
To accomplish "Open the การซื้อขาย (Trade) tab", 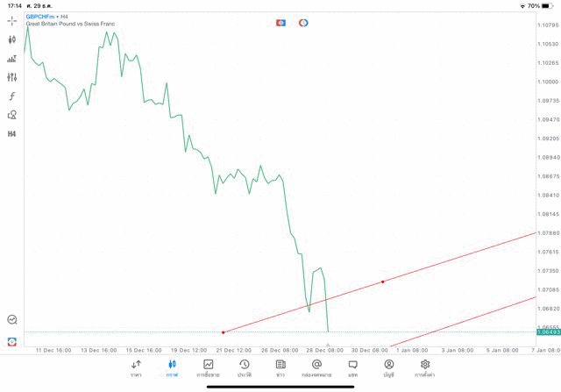I will 209,368.
